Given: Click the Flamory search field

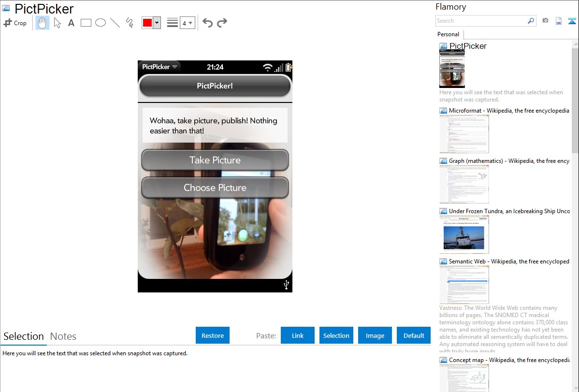Looking at the screenshot, I should click(481, 21).
